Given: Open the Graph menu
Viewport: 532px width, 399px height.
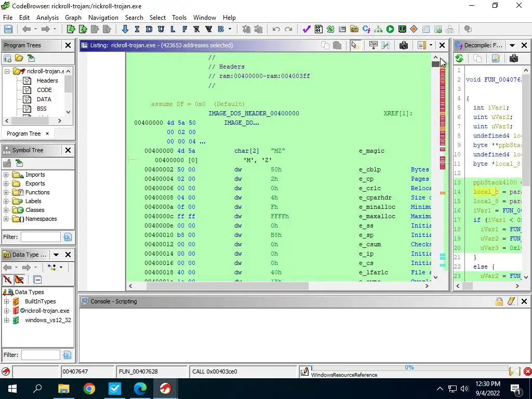Looking at the screenshot, I should (x=73, y=18).
